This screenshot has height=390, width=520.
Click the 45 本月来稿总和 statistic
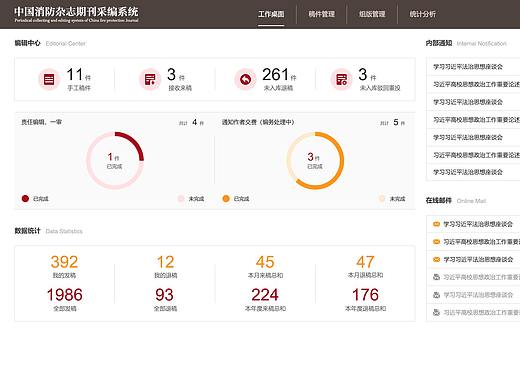(265, 266)
